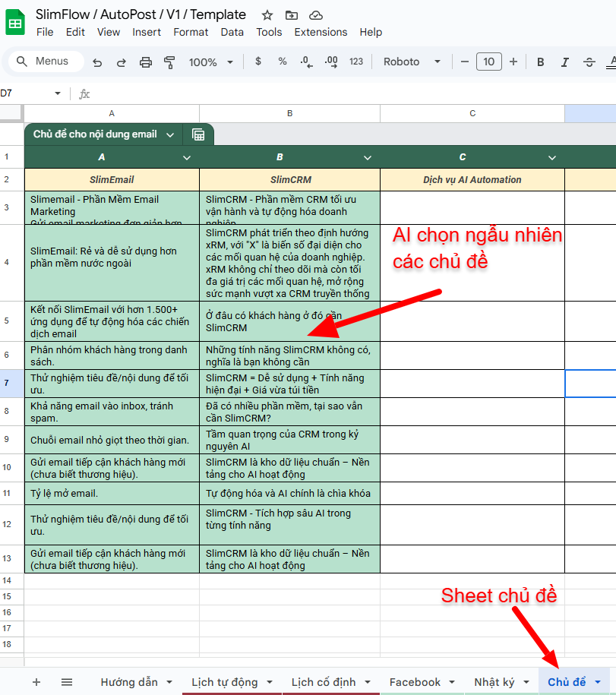The width and height of the screenshot is (616, 695).
Task: Toggle italic formatting
Action: pyautogui.click(x=564, y=62)
